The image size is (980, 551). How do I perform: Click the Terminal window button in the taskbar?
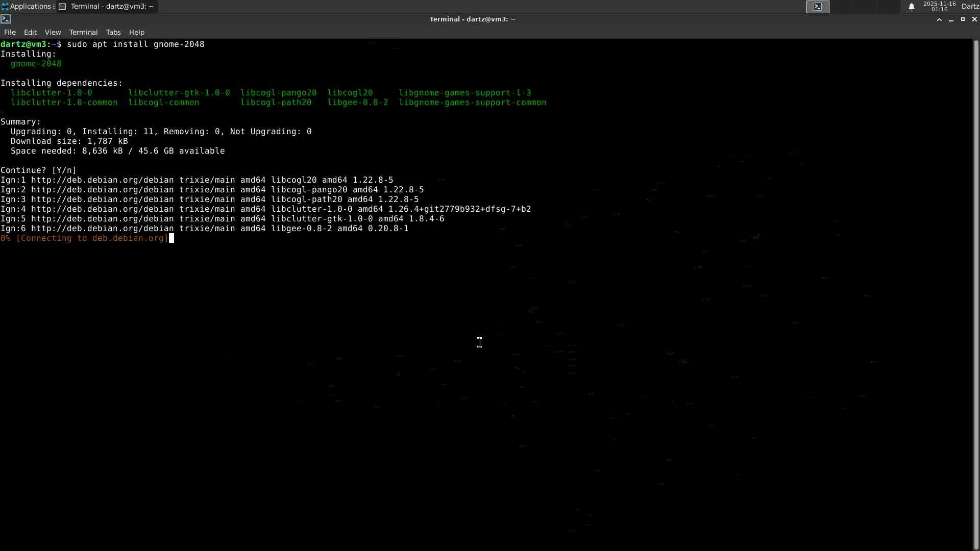tap(107, 7)
